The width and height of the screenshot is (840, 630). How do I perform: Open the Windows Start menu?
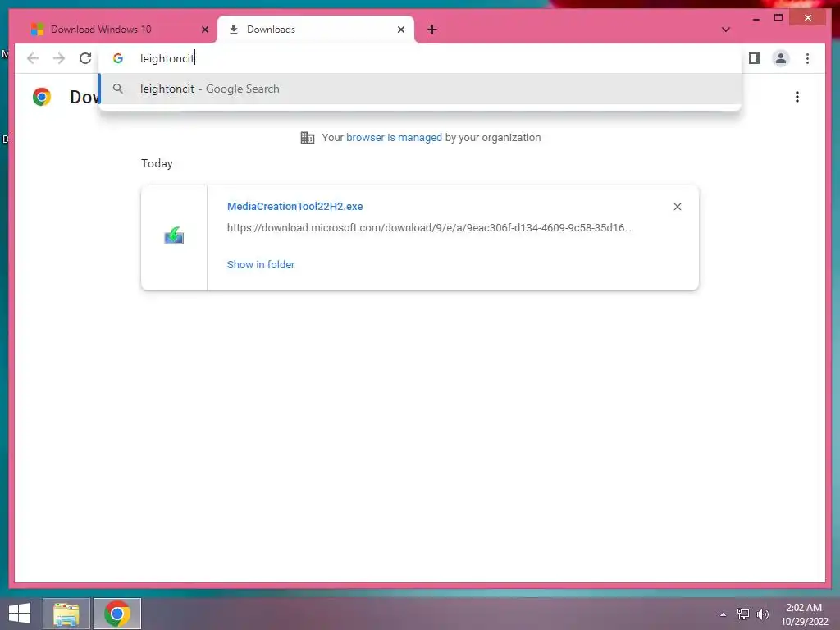[x=20, y=614]
